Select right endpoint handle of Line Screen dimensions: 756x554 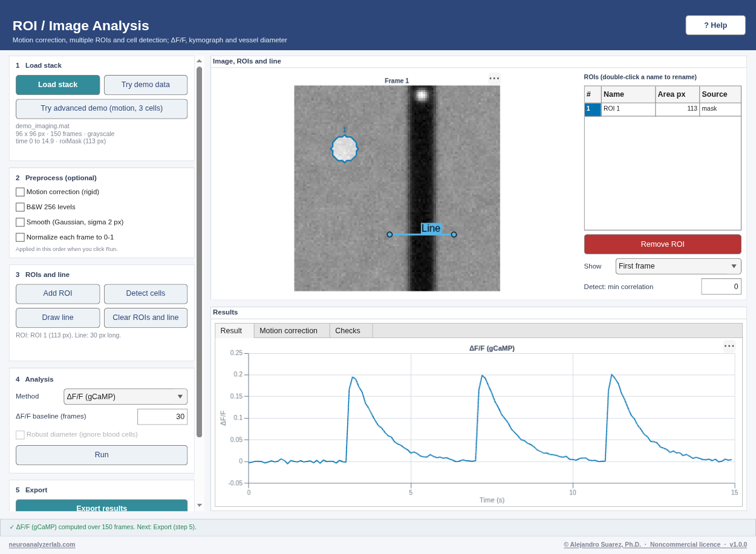click(x=454, y=235)
